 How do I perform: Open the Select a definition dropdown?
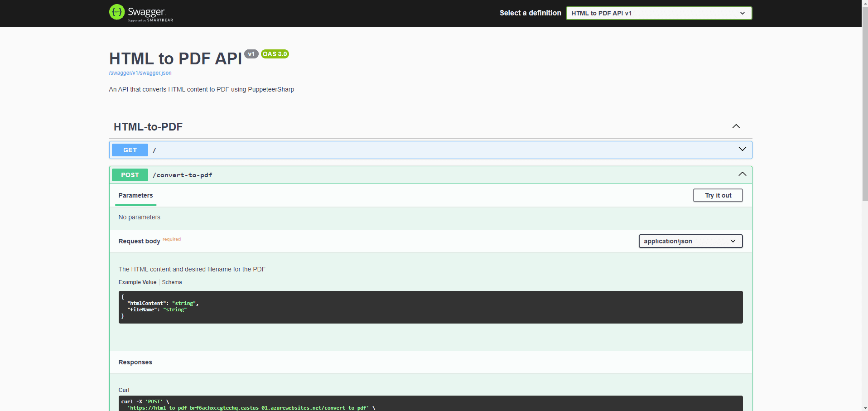(x=659, y=13)
